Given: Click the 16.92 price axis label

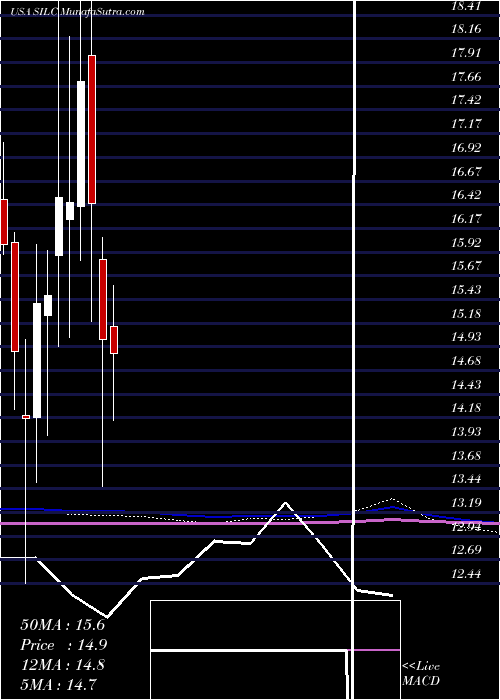Looking at the screenshot, I should tap(467, 147).
